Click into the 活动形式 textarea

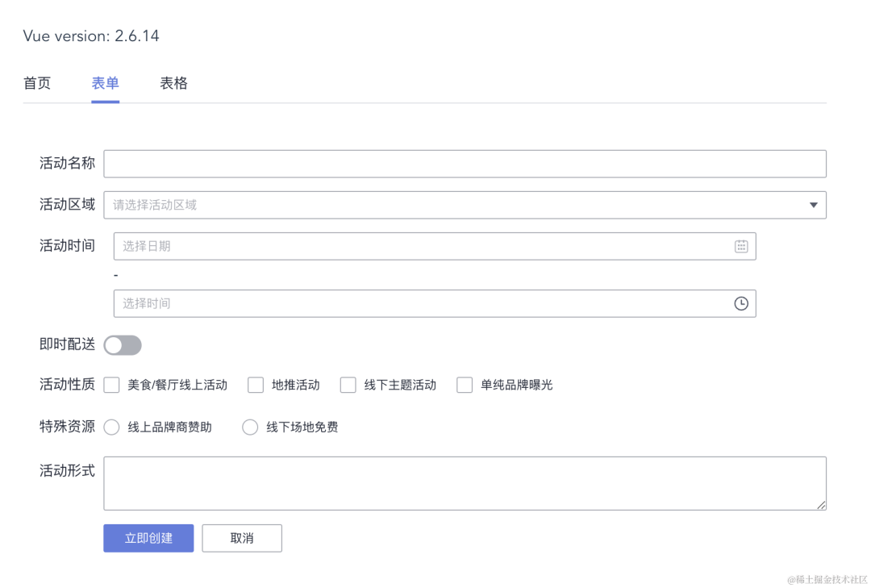(x=465, y=483)
